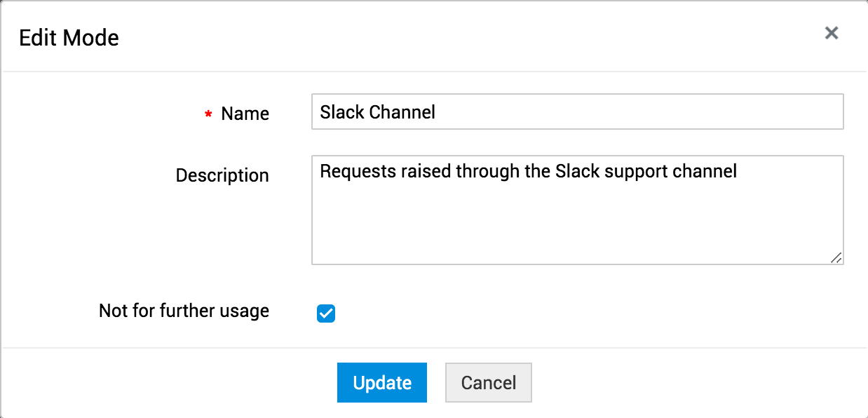Click the Not for further usage label
Screen dimensions: 868x418
click(x=184, y=310)
